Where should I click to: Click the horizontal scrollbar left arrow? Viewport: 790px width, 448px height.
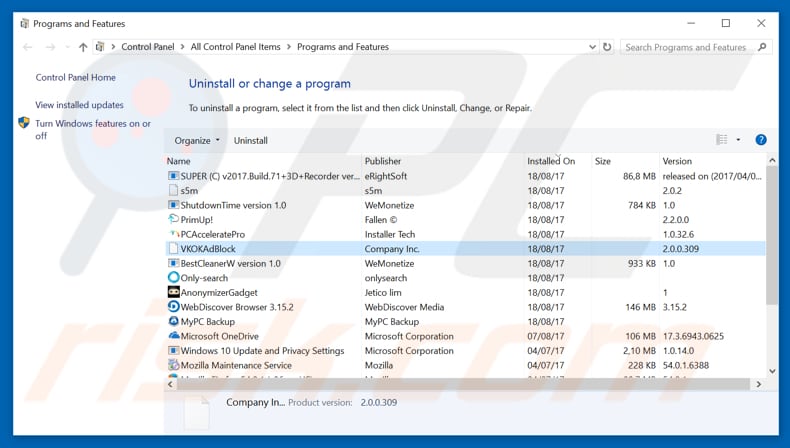click(170, 385)
